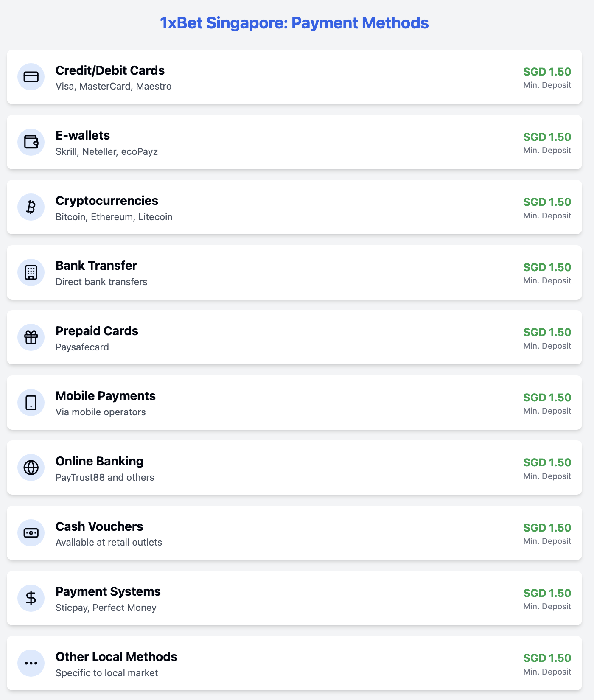594x700 pixels.
Task: Click the Cash Vouchers banknote icon
Action: (x=31, y=533)
